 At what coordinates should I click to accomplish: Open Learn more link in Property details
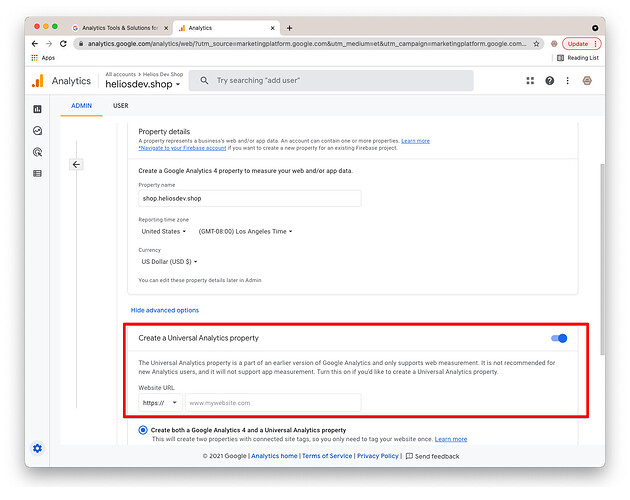415,141
